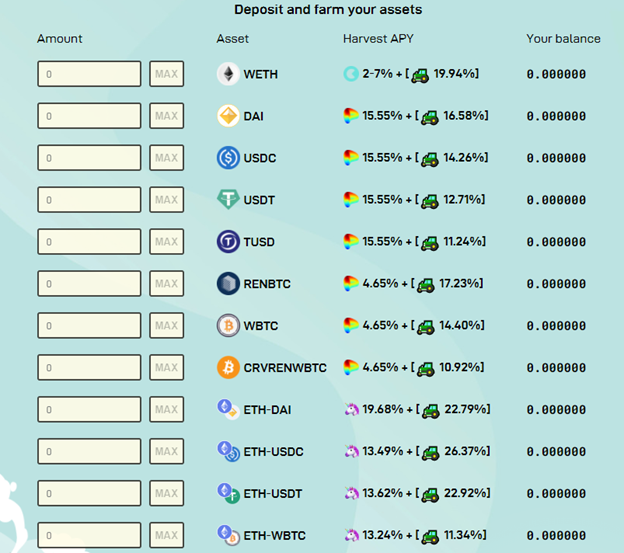The height and width of the screenshot is (553, 624).
Task: Click the RENBTC asset name
Action: coord(267,284)
